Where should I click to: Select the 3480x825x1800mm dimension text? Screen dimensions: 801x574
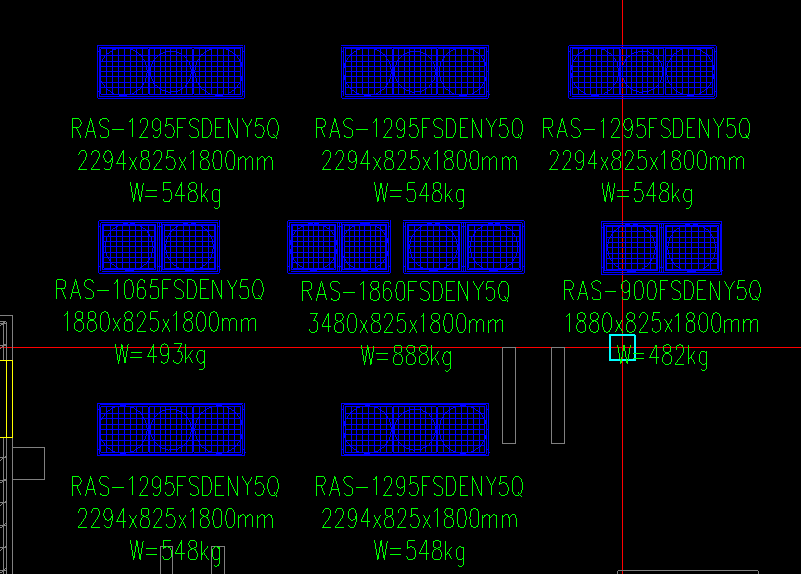pos(406,324)
